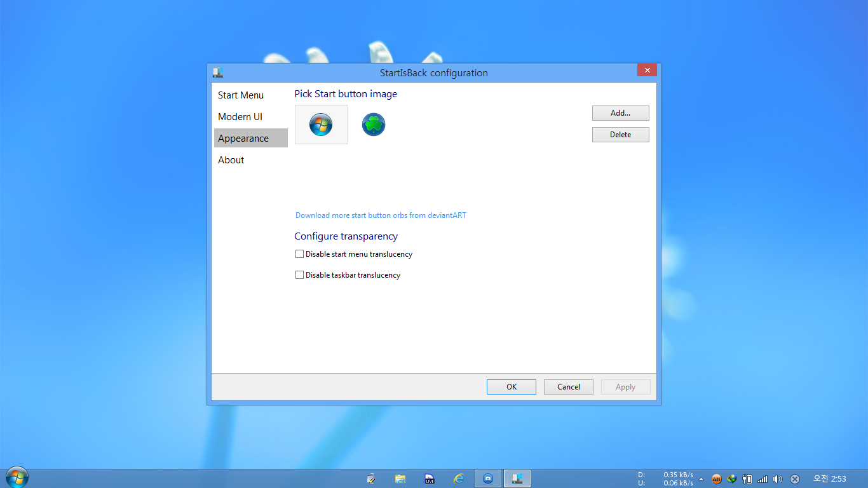The image size is (868, 488).
Task: Select the Appearance tab
Action: (250, 139)
